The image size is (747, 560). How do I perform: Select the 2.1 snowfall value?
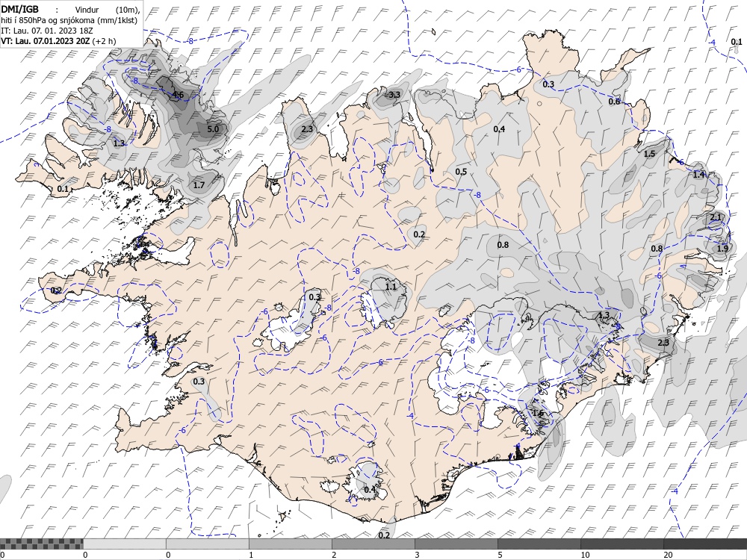[x=716, y=217]
